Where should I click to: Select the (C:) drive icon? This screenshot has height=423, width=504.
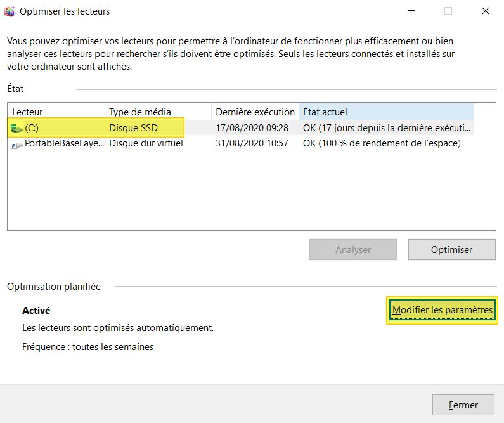pyautogui.click(x=16, y=128)
